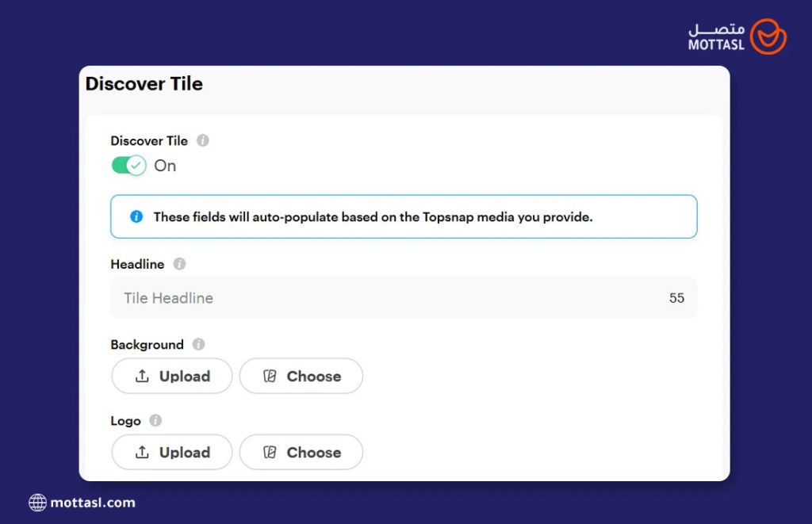812x524 pixels.
Task: Click the 55 character counter
Action: (676, 298)
